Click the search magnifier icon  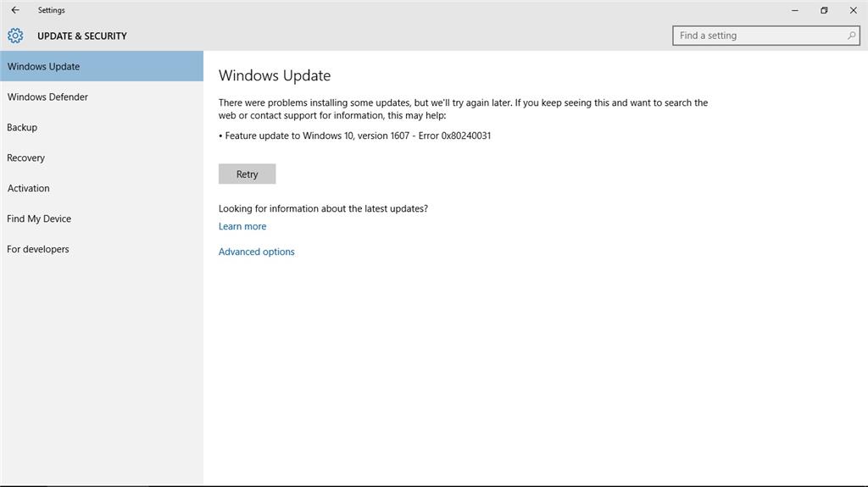point(851,36)
